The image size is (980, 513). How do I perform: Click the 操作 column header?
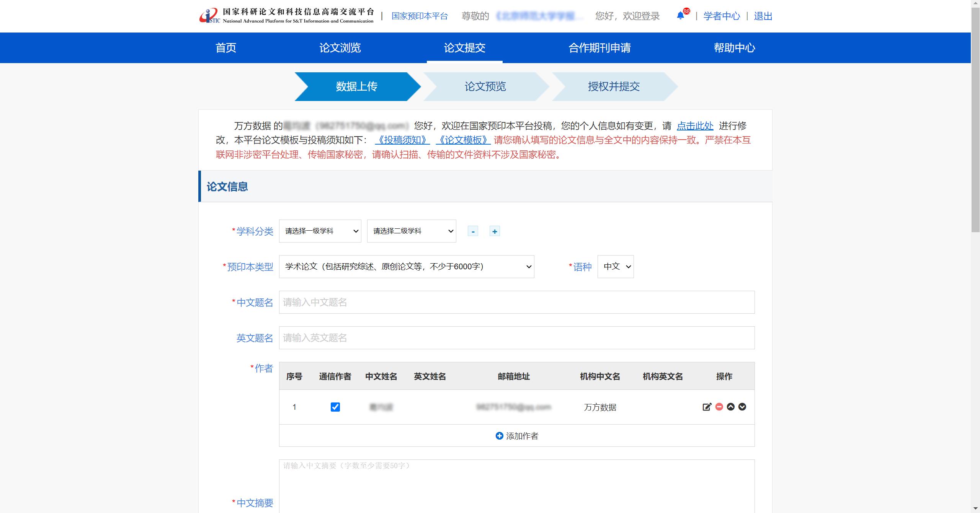point(724,376)
